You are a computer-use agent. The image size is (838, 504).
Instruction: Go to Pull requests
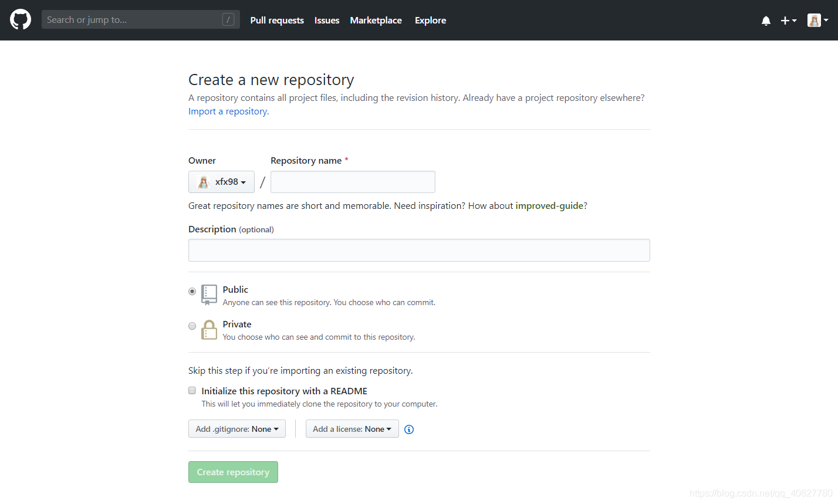(x=277, y=20)
